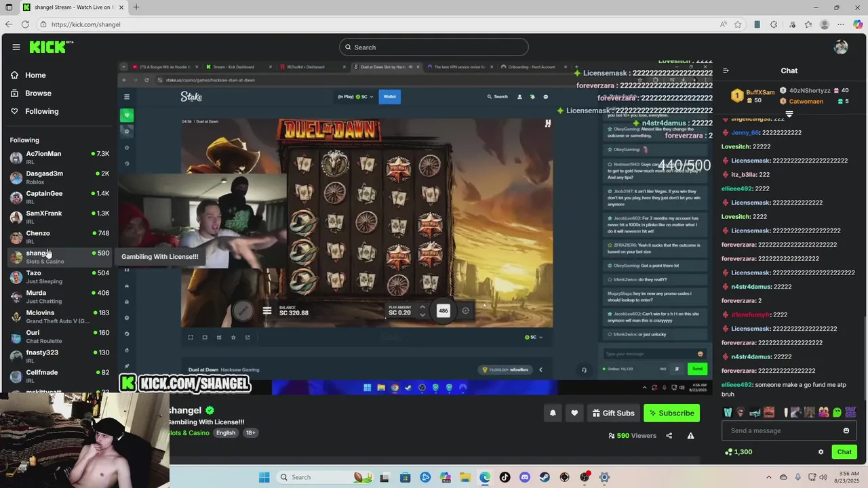Turn on notifications with the bell button
This screenshot has width=868, height=488.
click(553, 413)
